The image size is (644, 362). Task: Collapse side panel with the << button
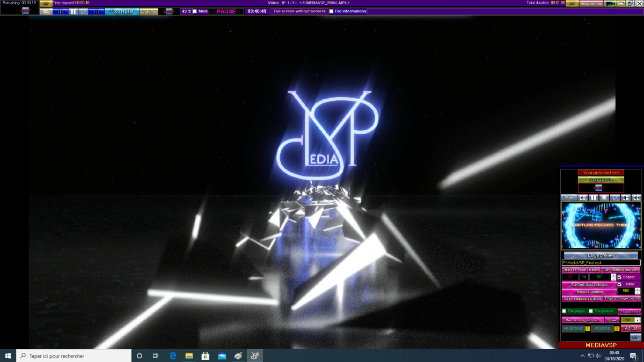click(635, 337)
